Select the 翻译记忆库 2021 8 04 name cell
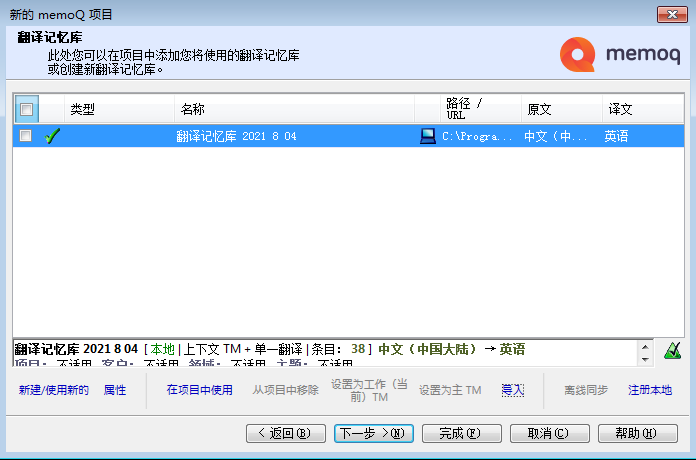 [236, 136]
